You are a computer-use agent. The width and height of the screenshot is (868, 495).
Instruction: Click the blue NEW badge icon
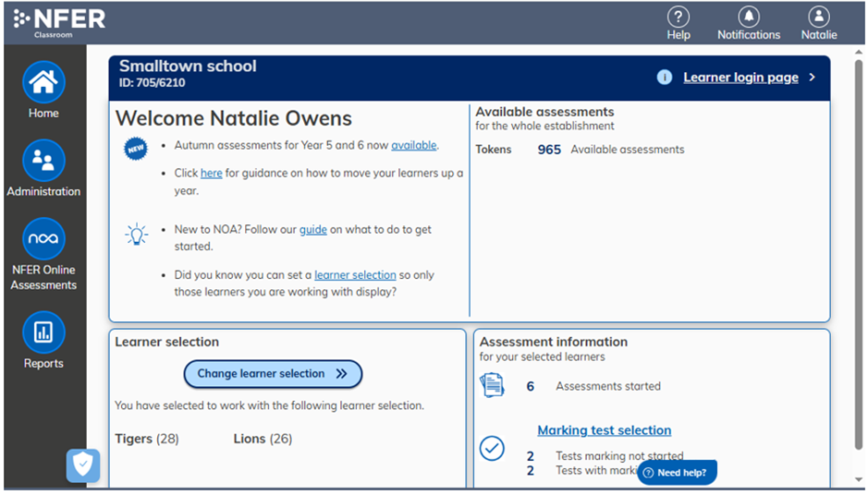click(136, 149)
